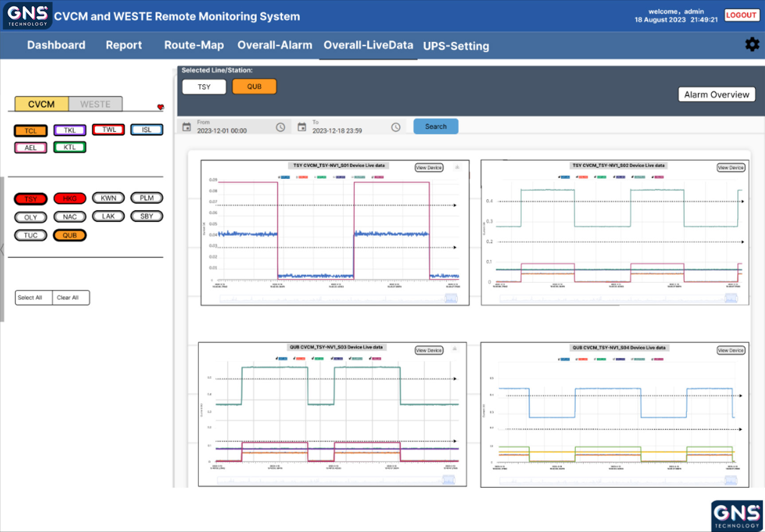This screenshot has height=532, width=765.
Task: Open the Alarm Overview
Action: click(716, 94)
